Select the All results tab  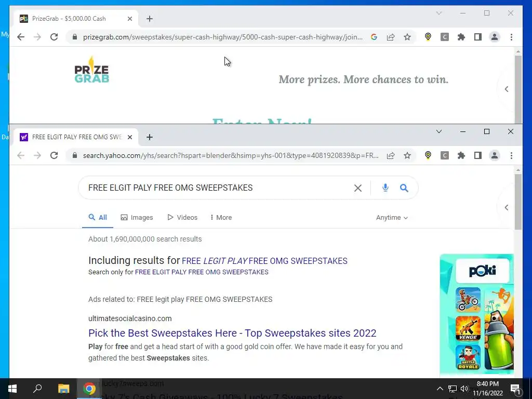[x=98, y=218]
